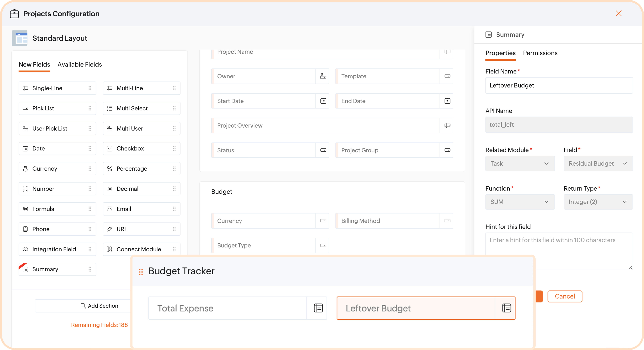The height and width of the screenshot is (350, 644).
Task: Click the Owner user pick icon
Action: point(323,76)
